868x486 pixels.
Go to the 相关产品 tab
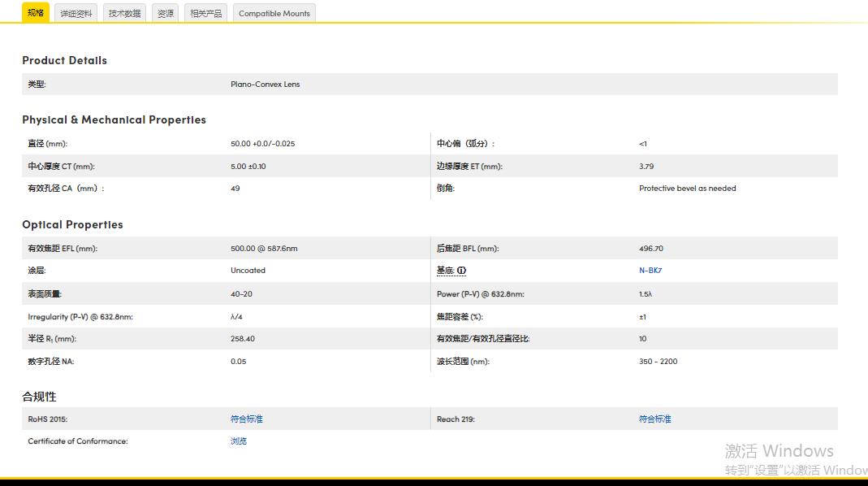point(205,13)
